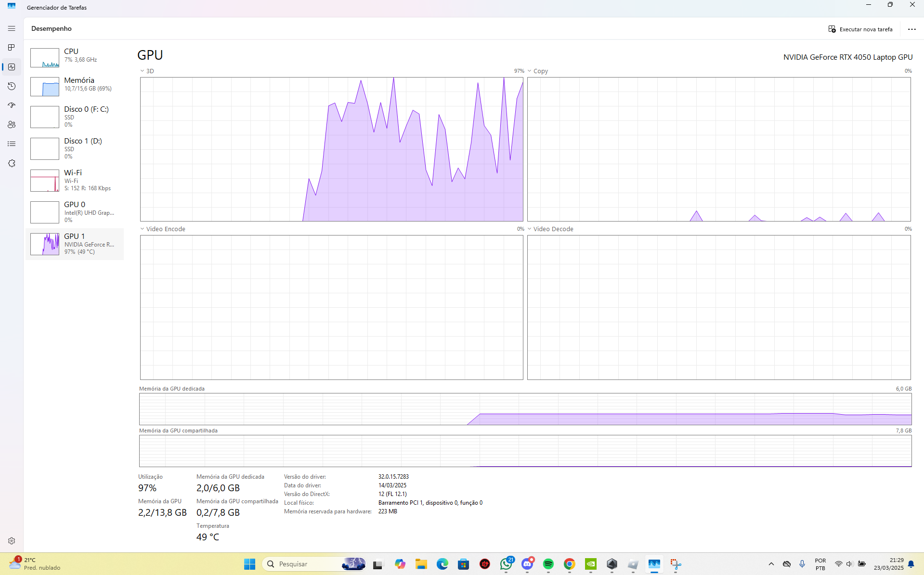
Task: Click Executar nova tarefa button
Action: (x=860, y=29)
